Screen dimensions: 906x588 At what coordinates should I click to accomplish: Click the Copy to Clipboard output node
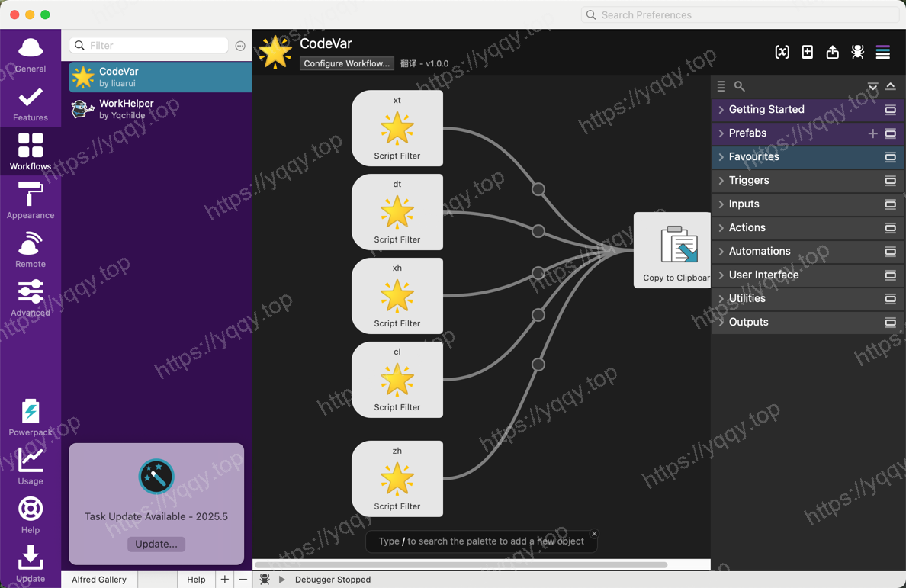(673, 250)
